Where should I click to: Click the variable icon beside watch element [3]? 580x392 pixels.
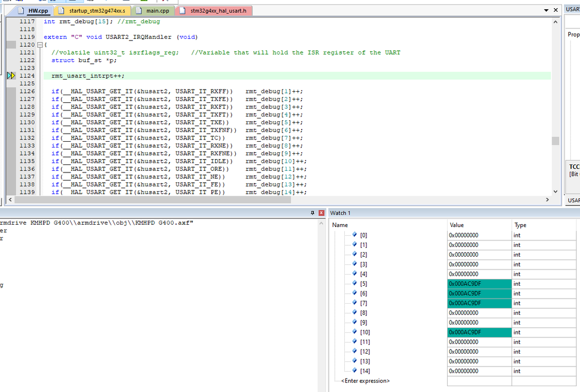click(x=354, y=264)
